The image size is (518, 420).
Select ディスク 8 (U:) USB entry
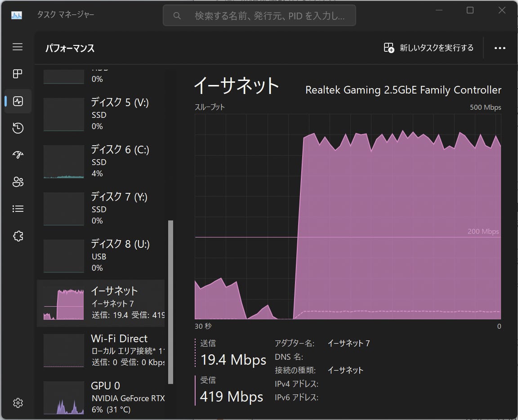[x=101, y=256]
